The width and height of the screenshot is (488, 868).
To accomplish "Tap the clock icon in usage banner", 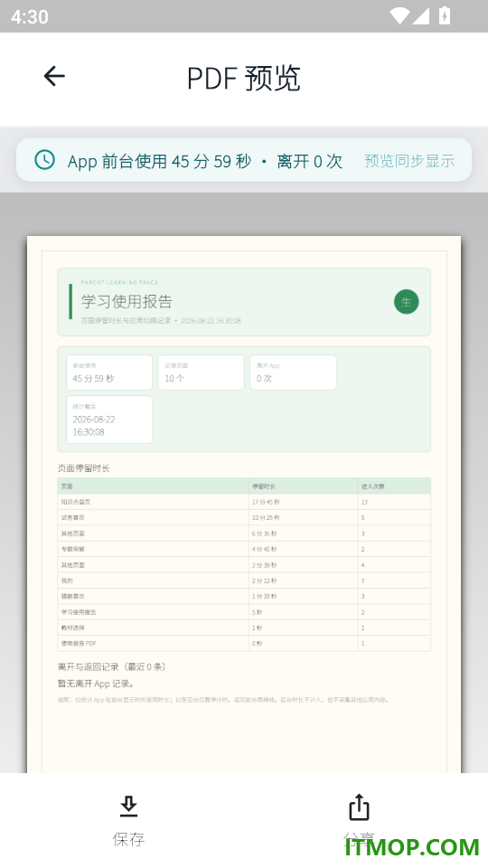I will click(45, 160).
